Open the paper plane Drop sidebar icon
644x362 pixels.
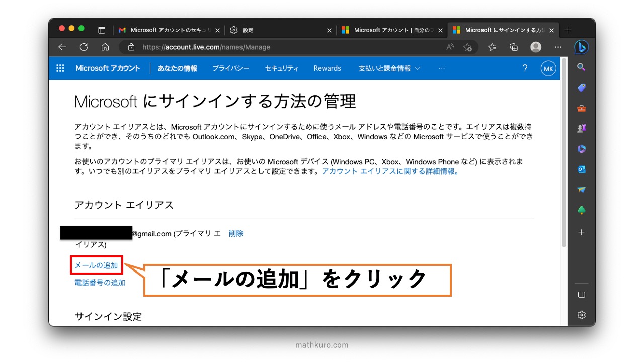[581, 190]
